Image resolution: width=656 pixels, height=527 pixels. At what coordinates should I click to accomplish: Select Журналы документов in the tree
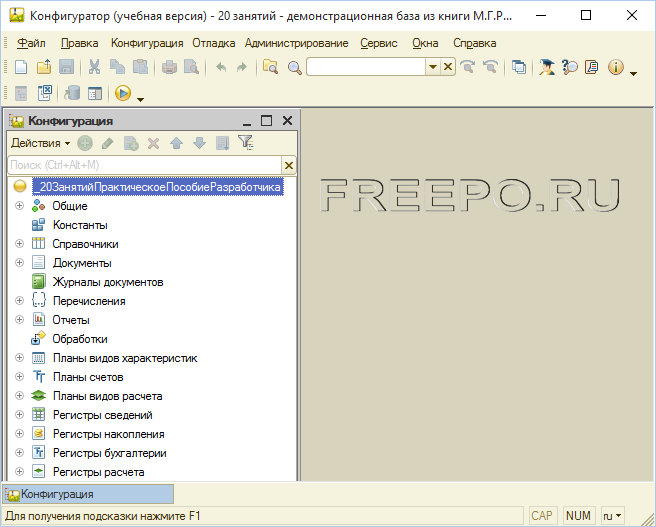108,282
